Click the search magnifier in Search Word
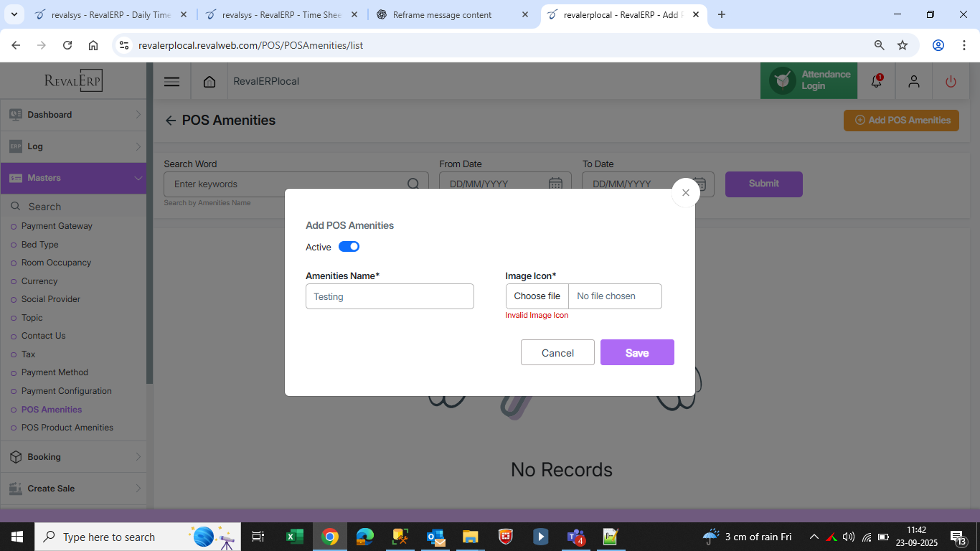This screenshot has width=980, height=551. [413, 184]
